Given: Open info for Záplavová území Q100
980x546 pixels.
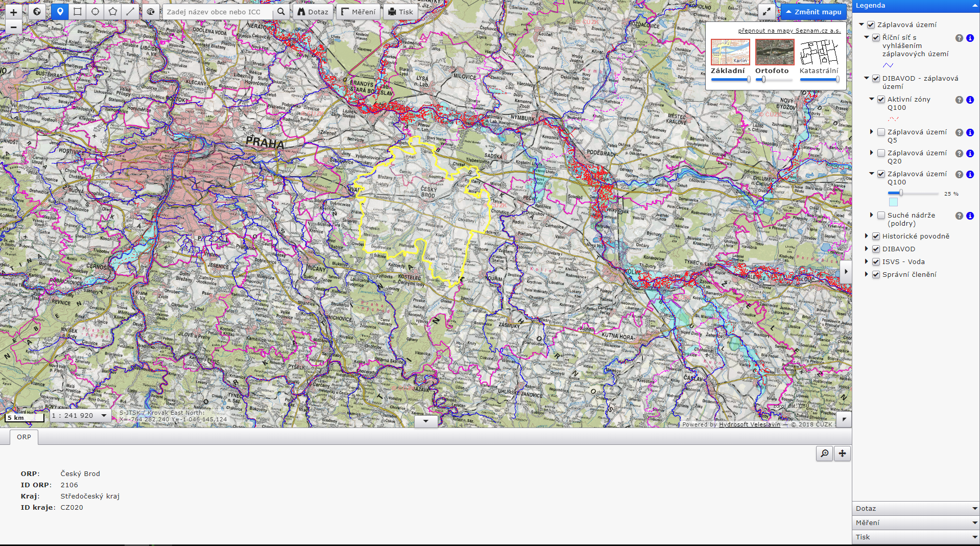Looking at the screenshot, I should pyautogui.click(x=970, y=174).
